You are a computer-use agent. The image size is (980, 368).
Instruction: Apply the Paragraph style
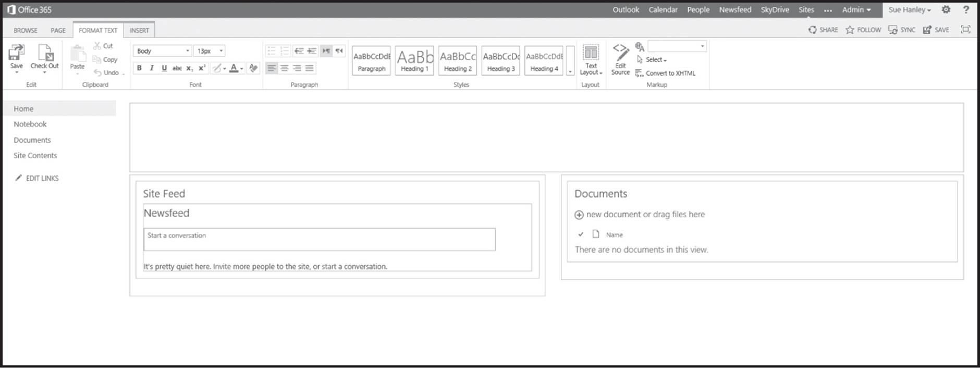pos(371,61)
